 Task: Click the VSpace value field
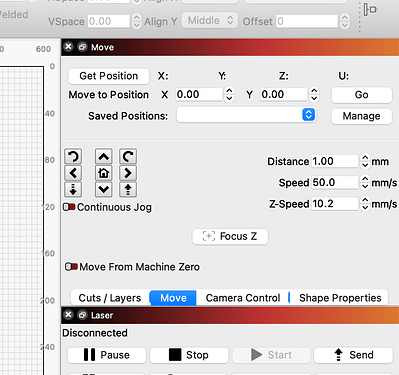coord(109,21)
